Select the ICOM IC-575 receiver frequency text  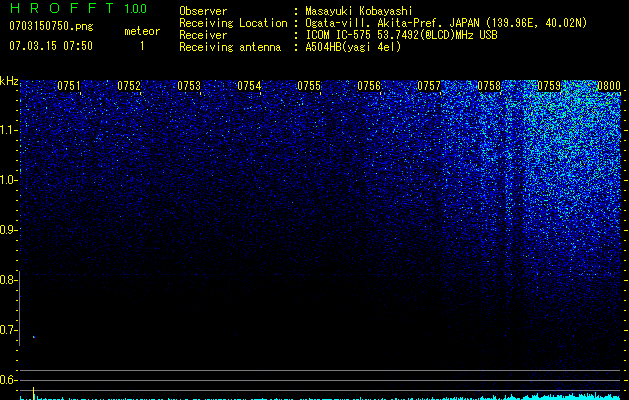pyautogui.click(x=402, y=35)
